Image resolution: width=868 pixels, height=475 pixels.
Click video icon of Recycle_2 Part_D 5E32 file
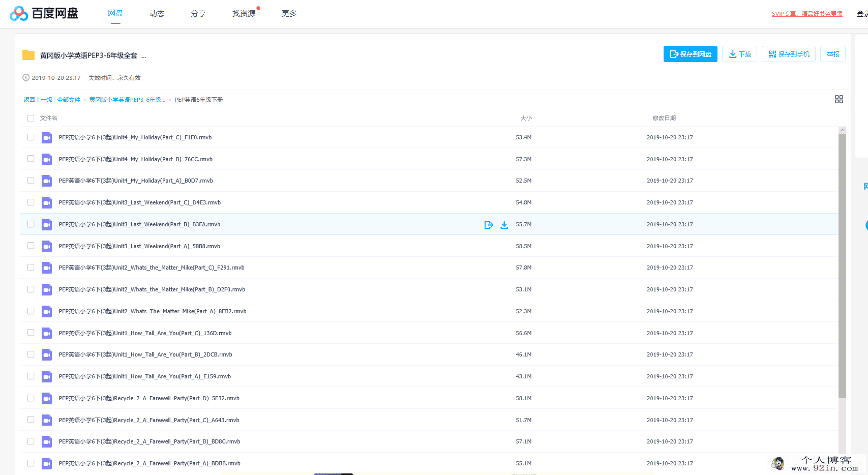click(47, 398)
